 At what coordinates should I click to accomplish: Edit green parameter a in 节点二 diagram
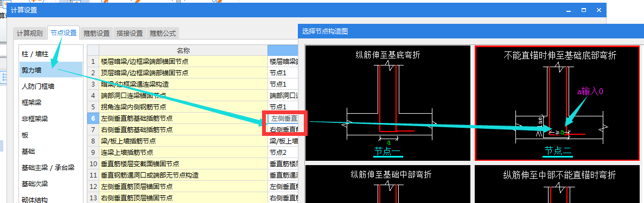pos(562,132)
